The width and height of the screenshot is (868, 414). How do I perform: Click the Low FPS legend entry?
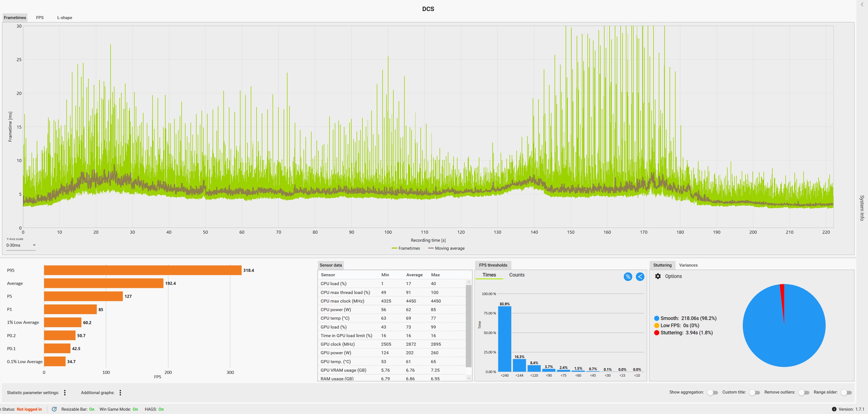click(677, 325)
